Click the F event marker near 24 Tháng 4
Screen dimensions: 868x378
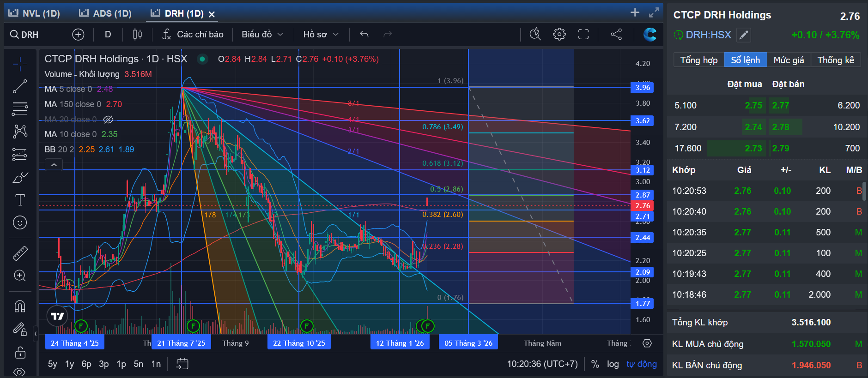coord(81,326)
